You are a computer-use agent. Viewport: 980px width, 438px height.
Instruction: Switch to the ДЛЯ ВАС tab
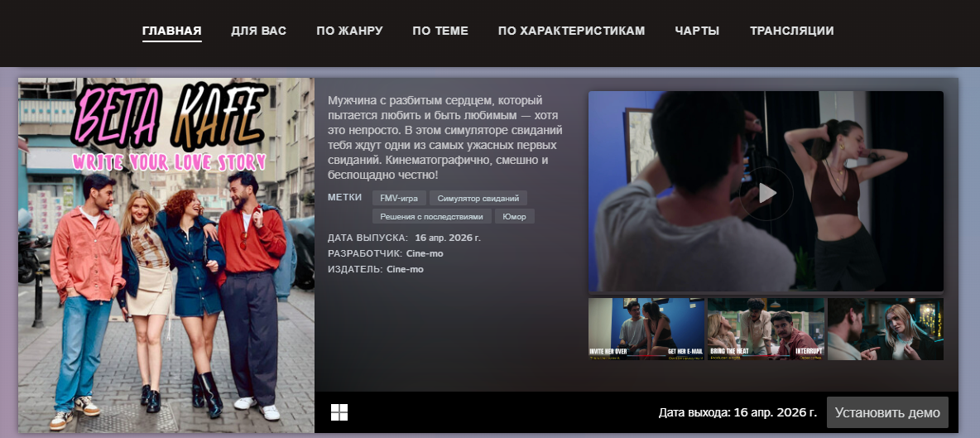259,31
